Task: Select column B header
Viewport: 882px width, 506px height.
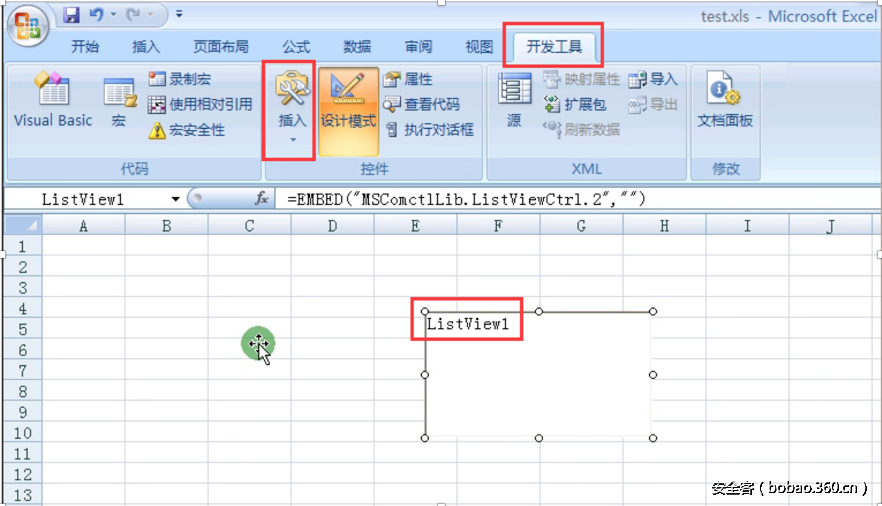Action: [x=166, y=225]
